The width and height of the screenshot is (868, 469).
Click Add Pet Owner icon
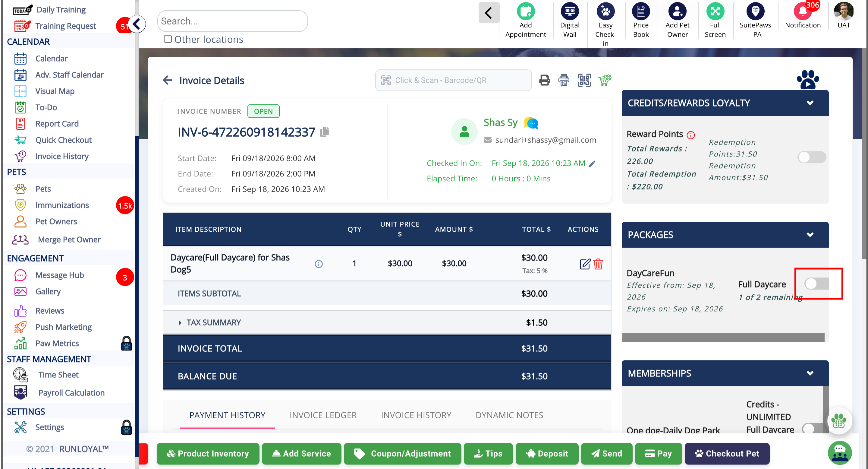pos(677,20)
